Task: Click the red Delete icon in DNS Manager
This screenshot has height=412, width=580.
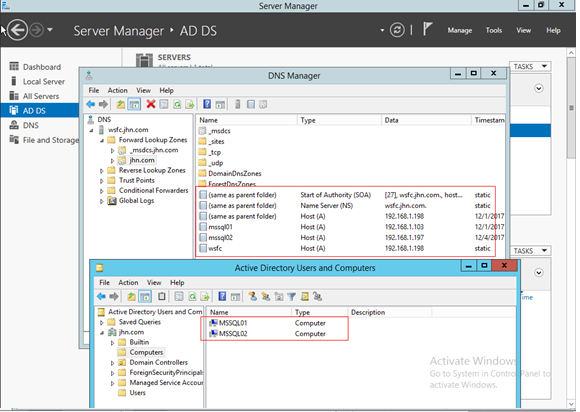Action: pyautogui.click(x=151, y=105)
